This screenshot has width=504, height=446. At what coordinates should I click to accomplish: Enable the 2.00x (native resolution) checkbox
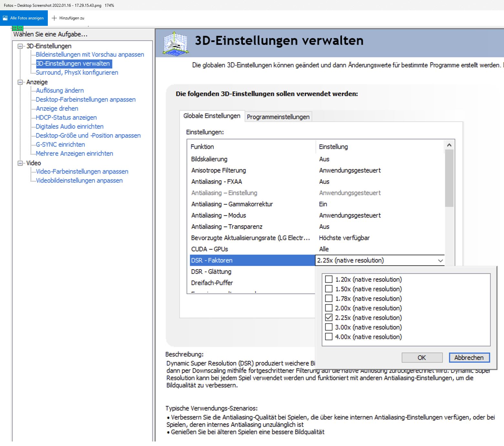329,308
